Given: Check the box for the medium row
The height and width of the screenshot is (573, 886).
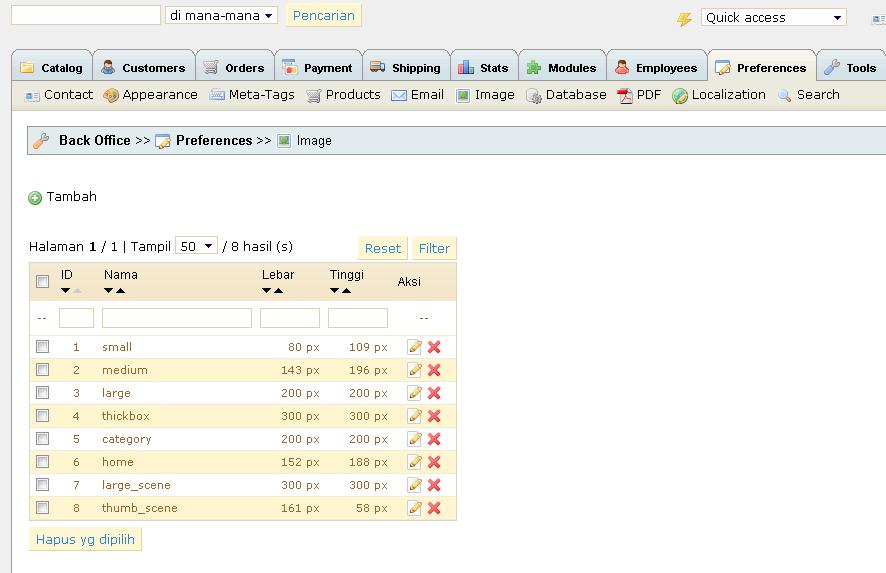Looking at the screenshot, I should [42, 370].
